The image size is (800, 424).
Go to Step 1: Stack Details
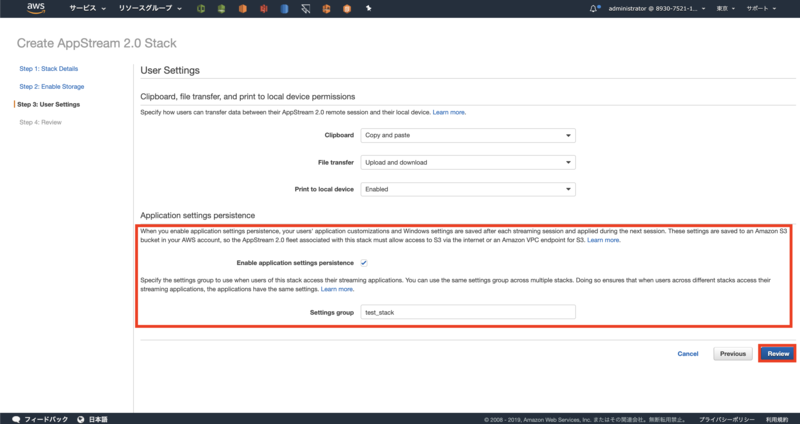48,68
